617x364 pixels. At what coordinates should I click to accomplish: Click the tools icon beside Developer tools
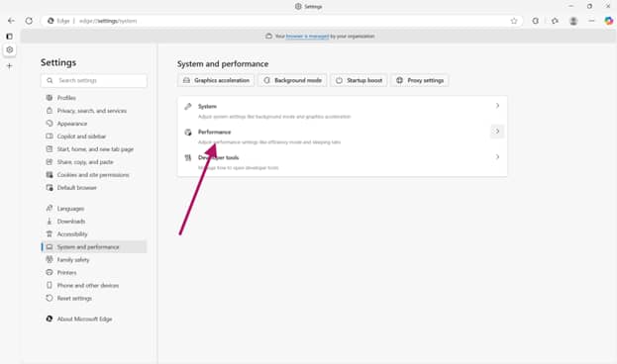pyautogui.click(x=188, y=157)
